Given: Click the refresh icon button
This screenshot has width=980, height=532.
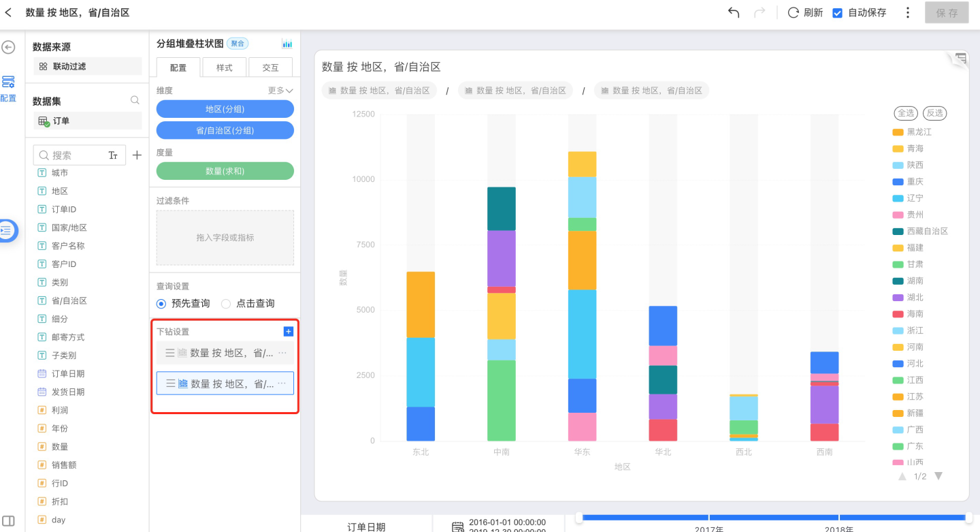Looking at the screenshot, I should pyautogui.click(x=794, y=13).
